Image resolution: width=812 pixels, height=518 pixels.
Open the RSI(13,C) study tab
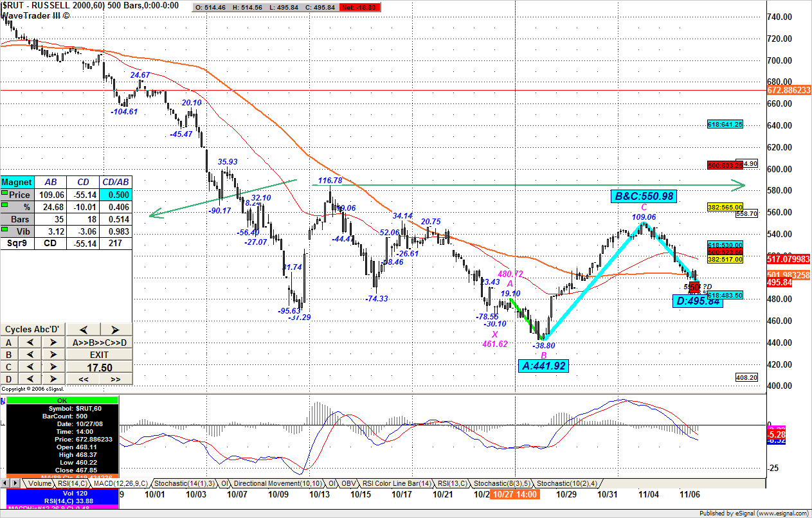pos(453,483)
